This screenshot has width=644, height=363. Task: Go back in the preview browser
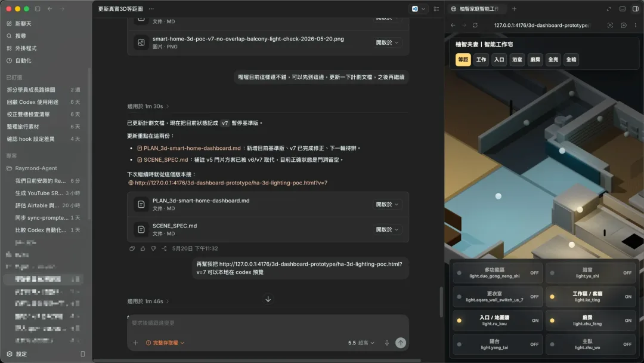click(x=453, y=25)
